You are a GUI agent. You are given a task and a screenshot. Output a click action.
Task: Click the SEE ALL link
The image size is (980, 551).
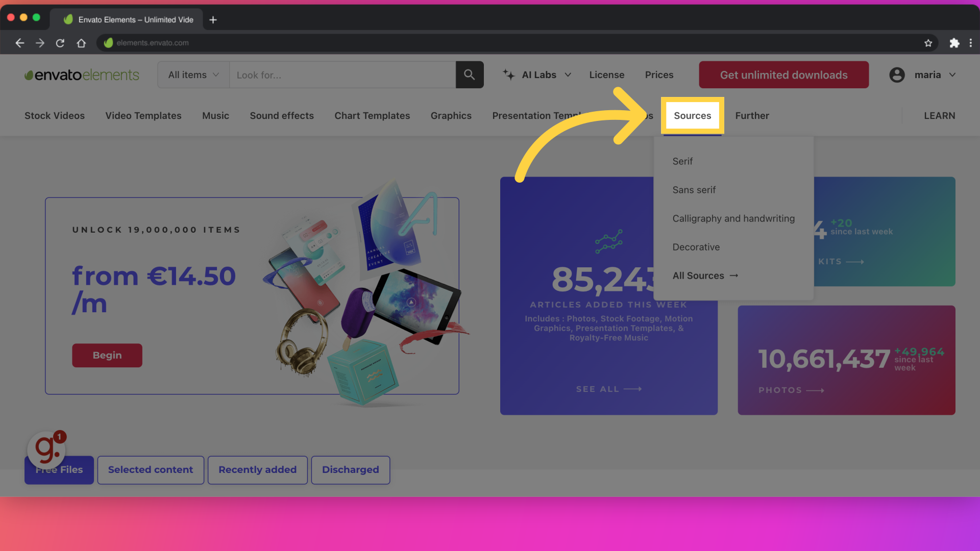coord(608,389)
